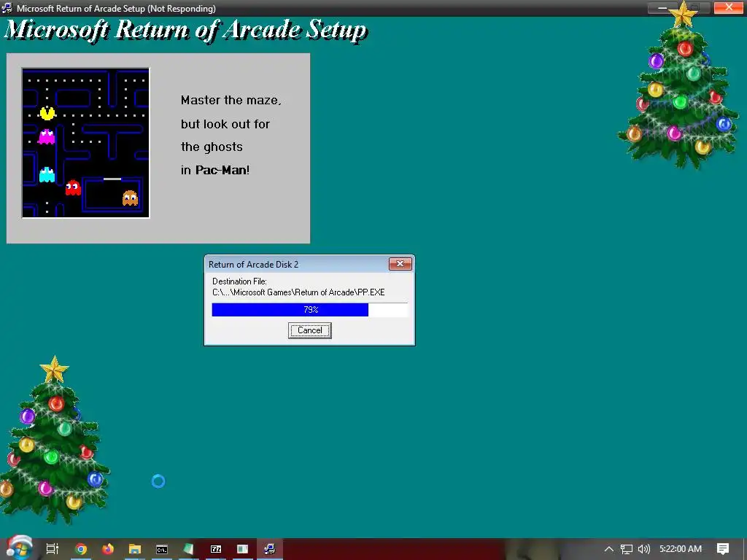Click the 'but look out for' text line
The height and width of the screenshot is (560, 747).
pos(225,124)
